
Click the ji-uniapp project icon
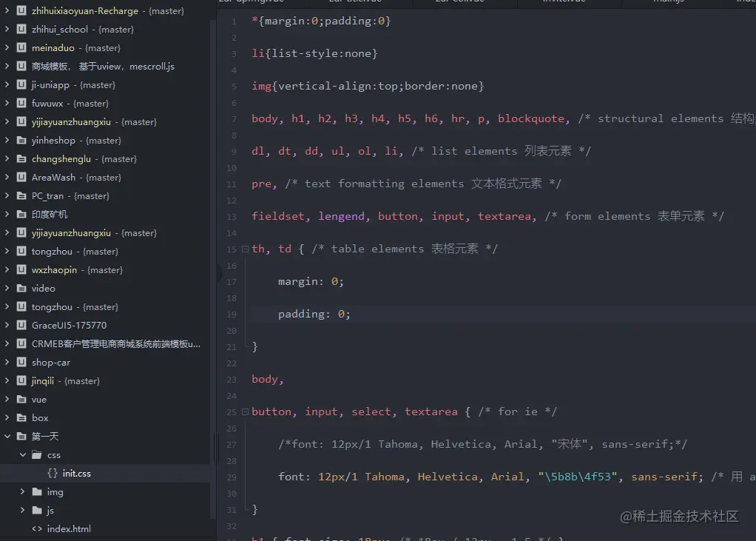point(21,85)
